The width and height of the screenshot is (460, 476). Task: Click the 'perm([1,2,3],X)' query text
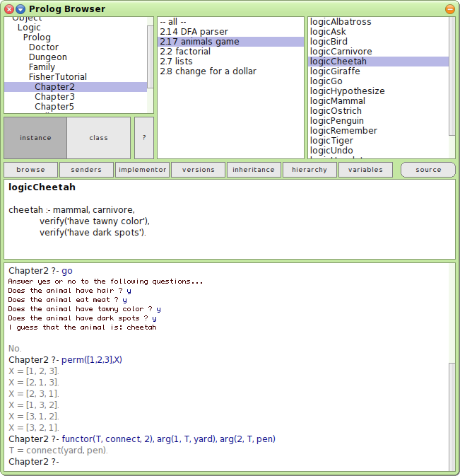pyautogui.click(x=92, y=360)
